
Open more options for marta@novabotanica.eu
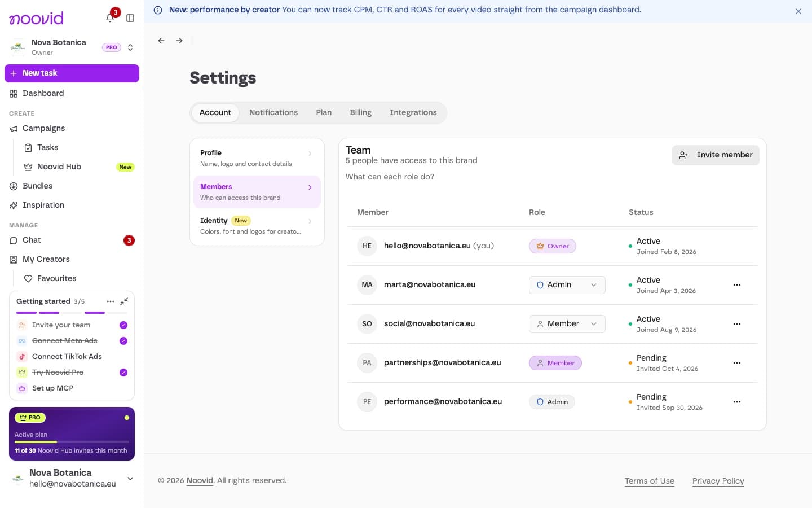[737, 285]
